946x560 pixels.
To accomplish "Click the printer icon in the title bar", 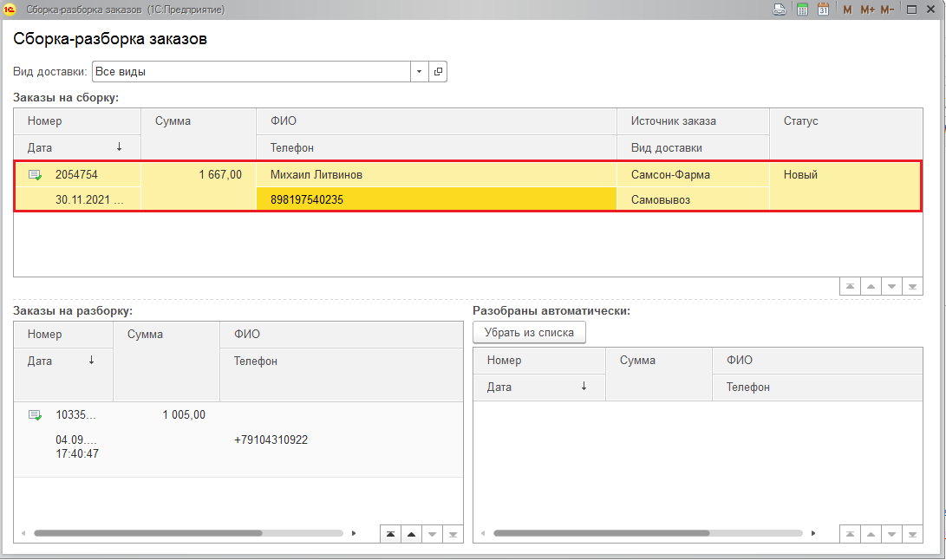I will (x=780, y=10).
